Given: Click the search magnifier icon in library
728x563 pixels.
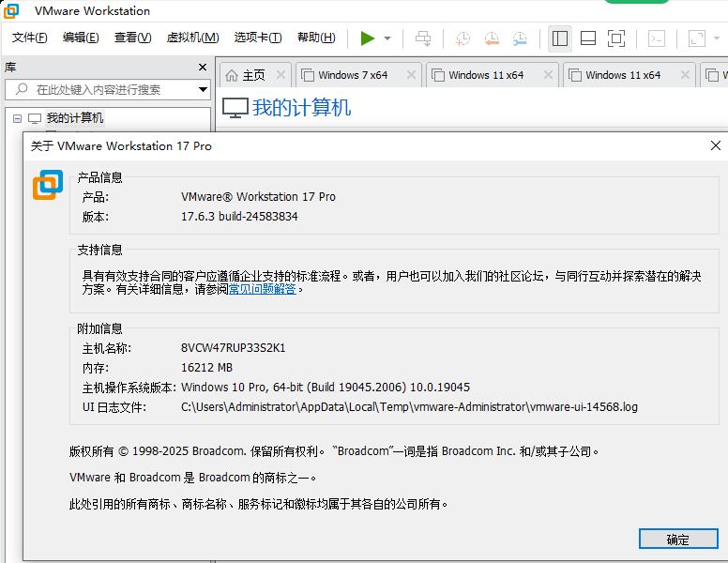Looking at the screenshot, I should pos(22,89).
